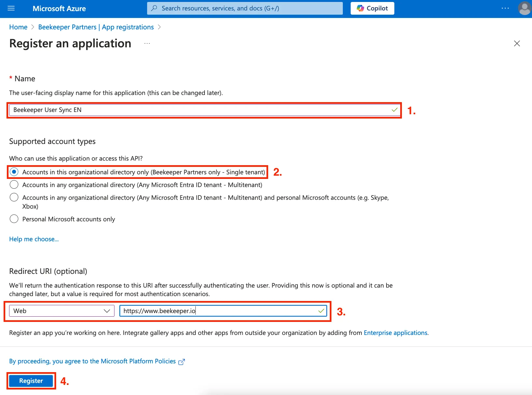Open more options next to Register an application

point(147,43)
